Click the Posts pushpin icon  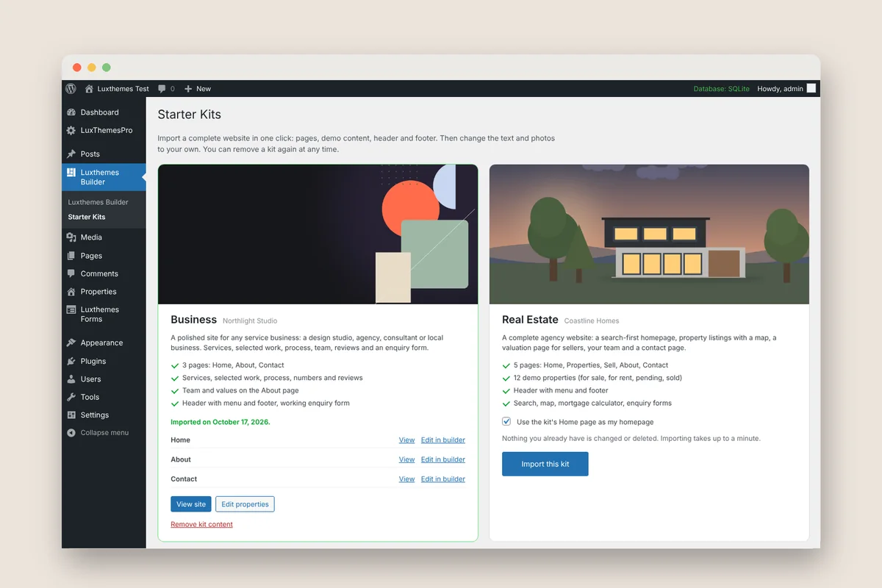coord(71,154)
